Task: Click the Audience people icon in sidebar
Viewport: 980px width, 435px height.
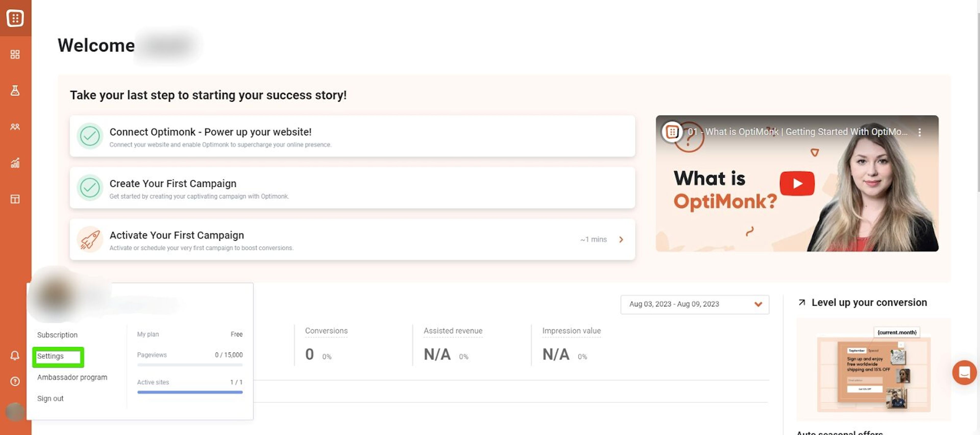Action: point(15,127)
